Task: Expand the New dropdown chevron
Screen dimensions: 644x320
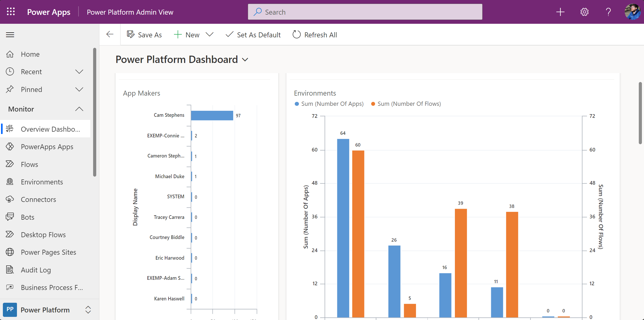Action: pyautogui.click(x=209, y=34)
